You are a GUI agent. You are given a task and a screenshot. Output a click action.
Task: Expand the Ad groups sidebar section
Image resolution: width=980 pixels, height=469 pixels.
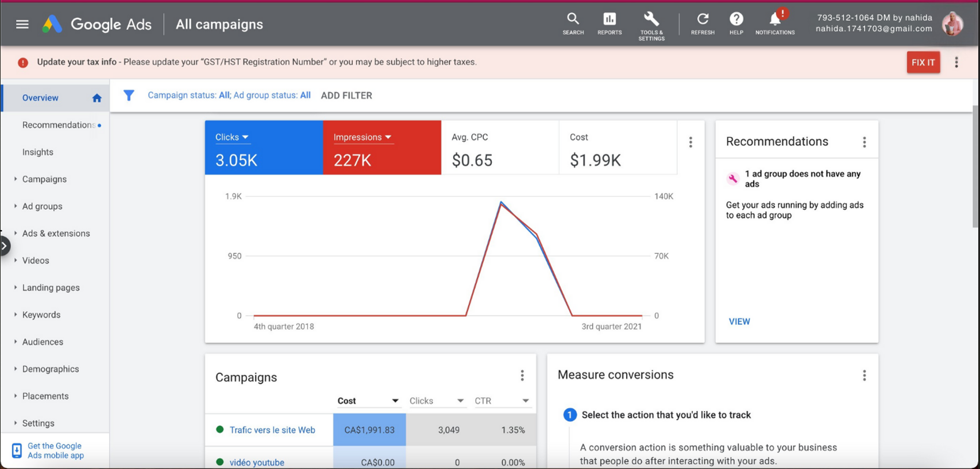(x=42, y=206)
